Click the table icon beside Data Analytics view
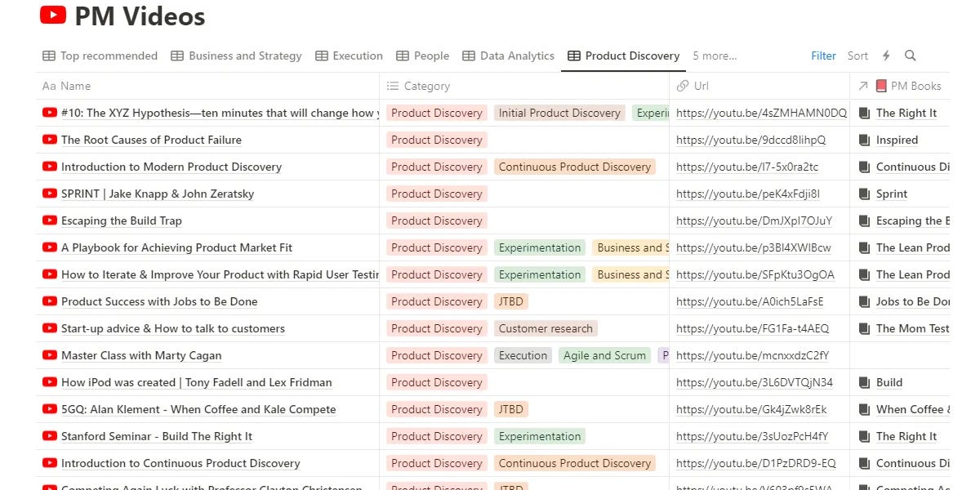Screen dimensions: 980x490 pos(469,56)
